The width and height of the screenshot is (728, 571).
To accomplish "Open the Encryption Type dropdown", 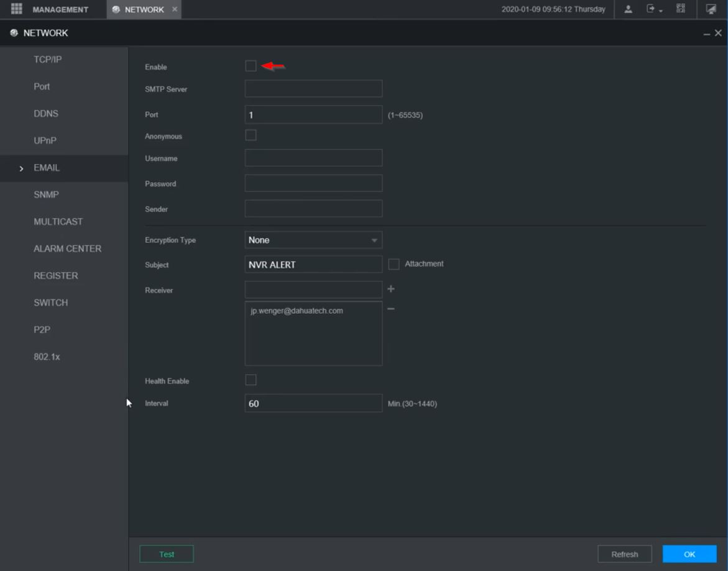I will (313, 240).
